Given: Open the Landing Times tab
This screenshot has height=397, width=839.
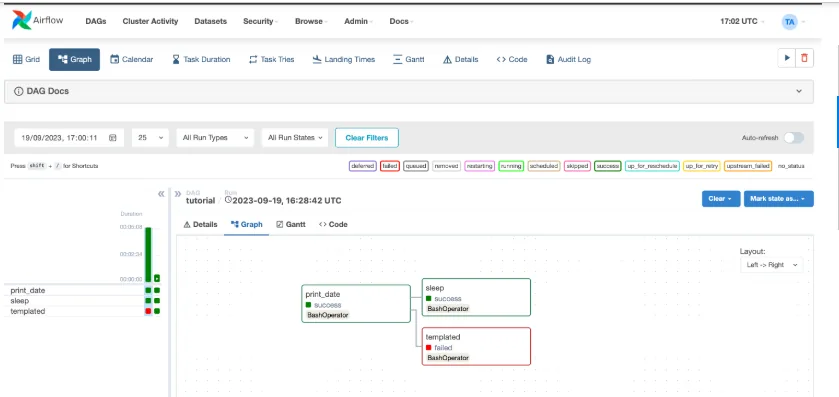Looking at the screenshot, I should point(344,59).
